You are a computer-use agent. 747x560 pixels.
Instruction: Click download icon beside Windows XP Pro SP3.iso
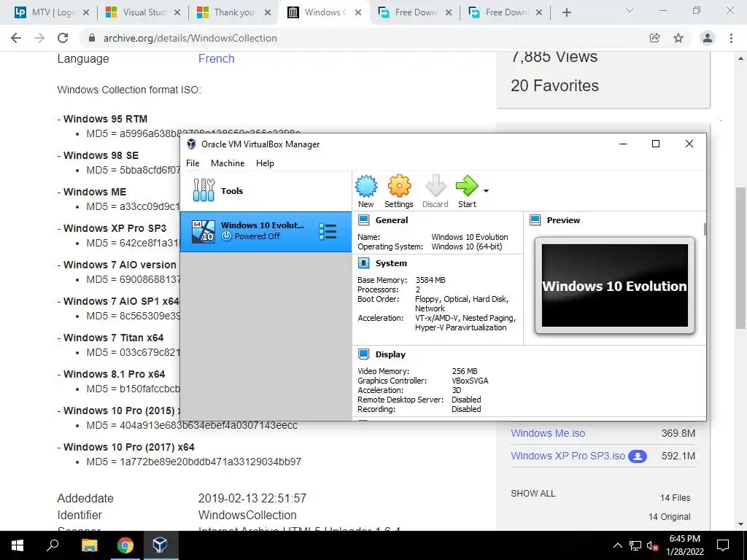pos(638,456)
